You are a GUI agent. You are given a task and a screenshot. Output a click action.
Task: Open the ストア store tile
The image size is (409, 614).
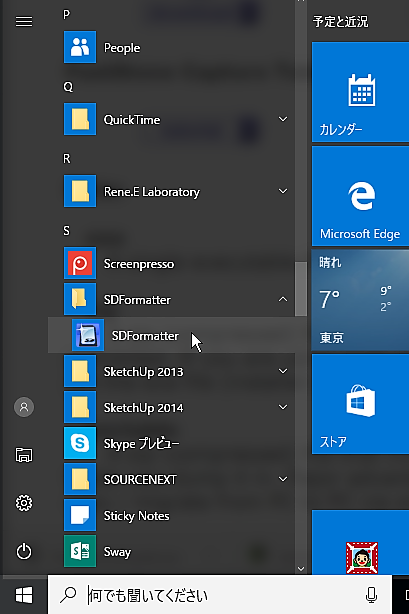tap(360, 404)
